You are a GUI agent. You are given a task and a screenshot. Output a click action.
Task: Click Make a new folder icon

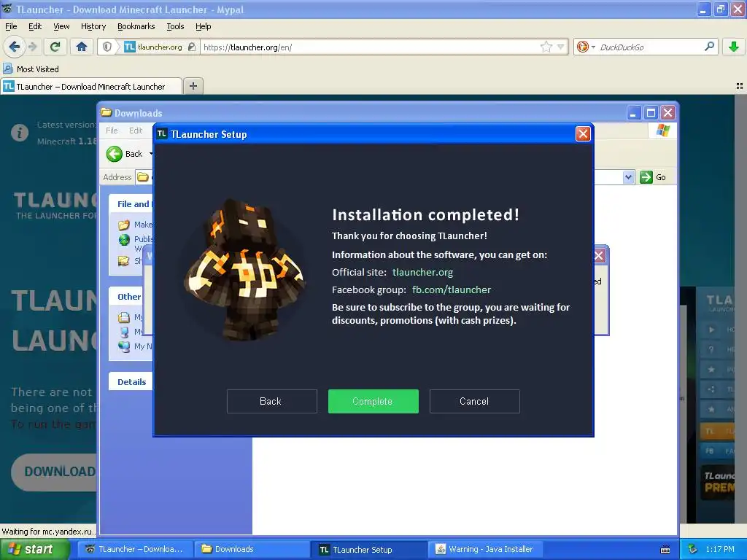point(124,225)
